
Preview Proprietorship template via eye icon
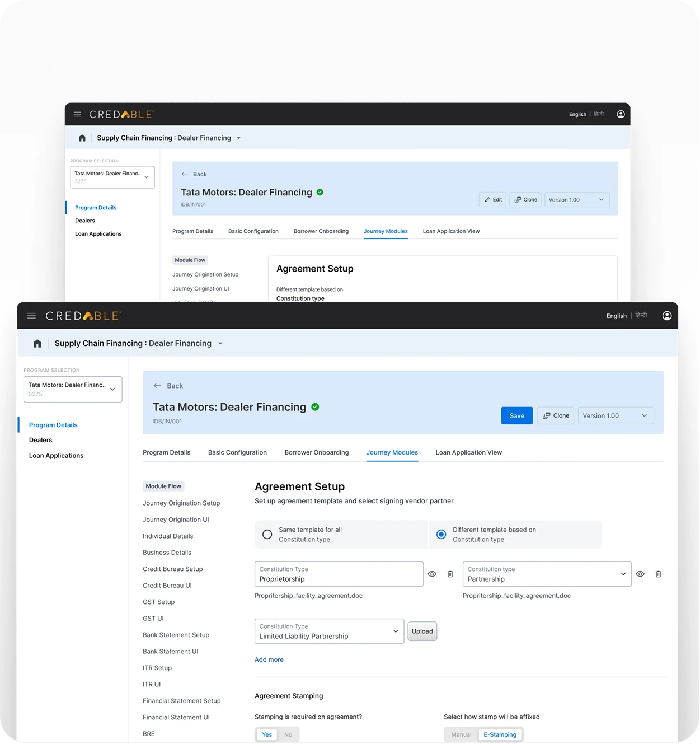click(432, 574)
